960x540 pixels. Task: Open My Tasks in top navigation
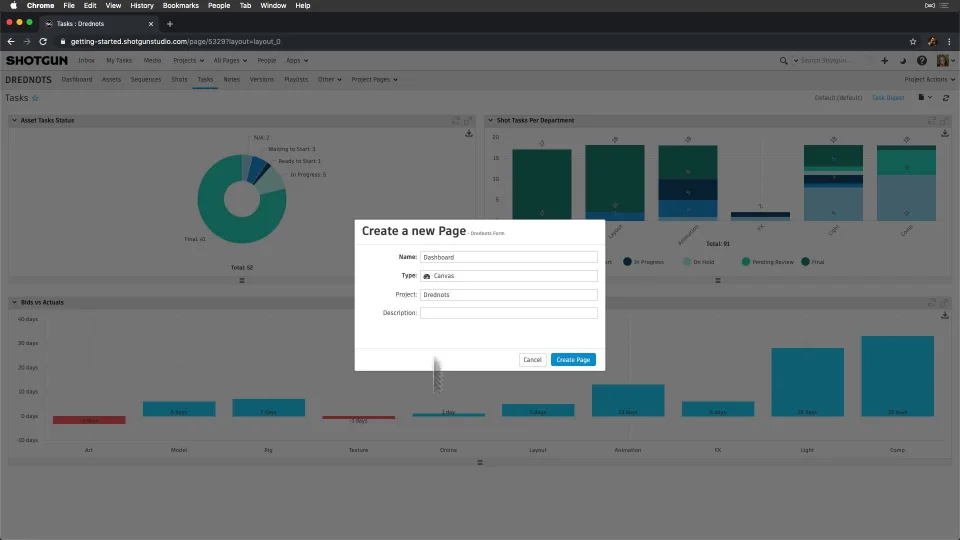[x=119, y=61]
